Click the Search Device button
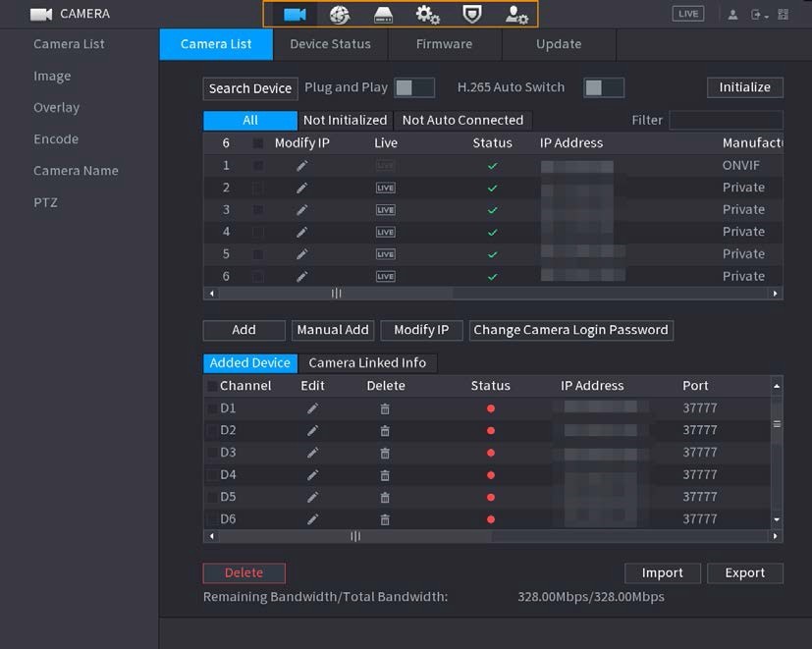The height and width of the screenshot is (649, 812). point(250,88)
